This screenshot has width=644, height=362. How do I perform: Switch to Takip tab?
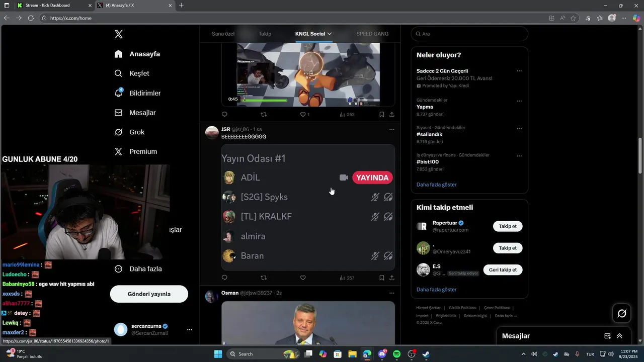click(265, 34)
